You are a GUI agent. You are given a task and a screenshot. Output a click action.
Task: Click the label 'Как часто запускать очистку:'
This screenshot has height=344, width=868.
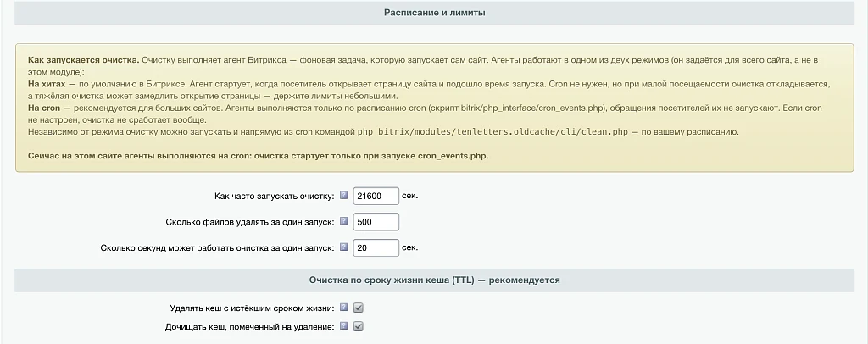pyautogui.click(x=274, y=196)
